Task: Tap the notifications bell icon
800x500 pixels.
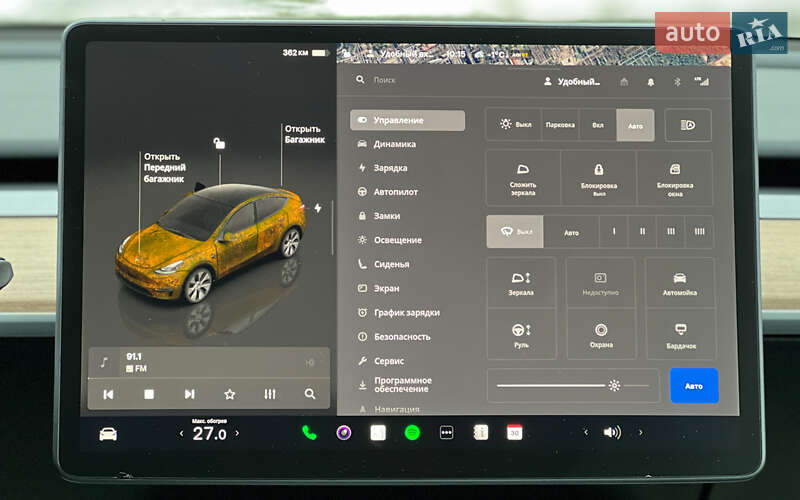Action: [x=651, y=82]
